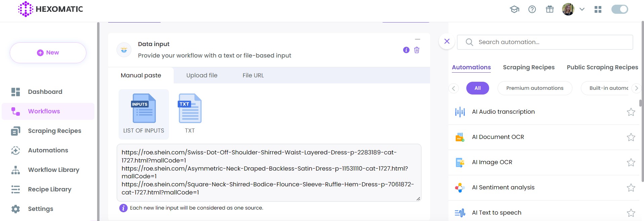This screenshot has width=644, height=221.
Task: Expand the profile account dropdown arrow
Action: coord(582,9)
